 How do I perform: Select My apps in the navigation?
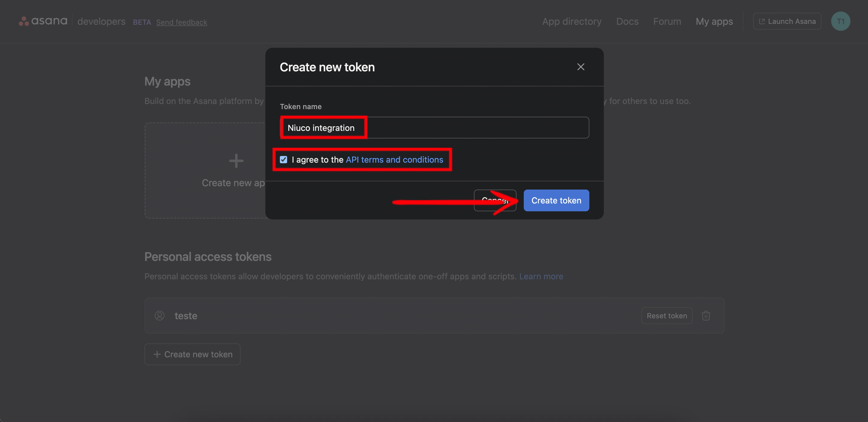click(714, 21)
